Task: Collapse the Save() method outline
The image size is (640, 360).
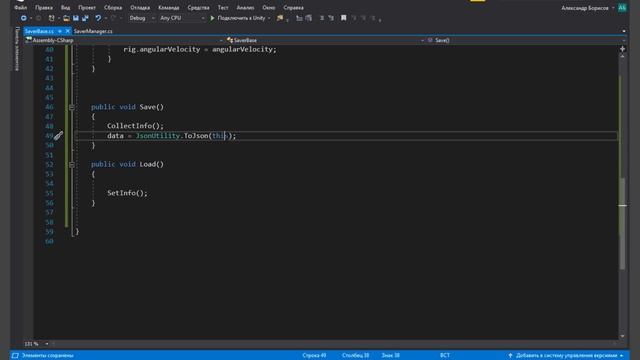Action: coord(72,107)
